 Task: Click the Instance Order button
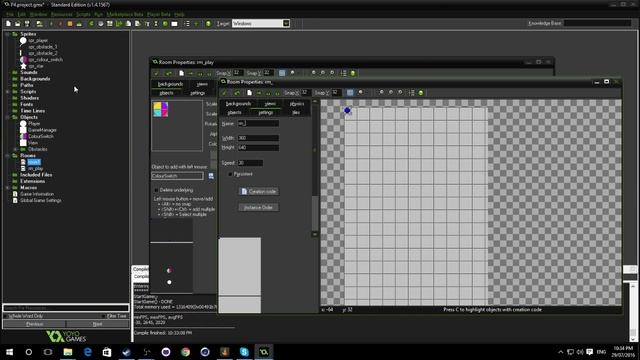[259, 207]
